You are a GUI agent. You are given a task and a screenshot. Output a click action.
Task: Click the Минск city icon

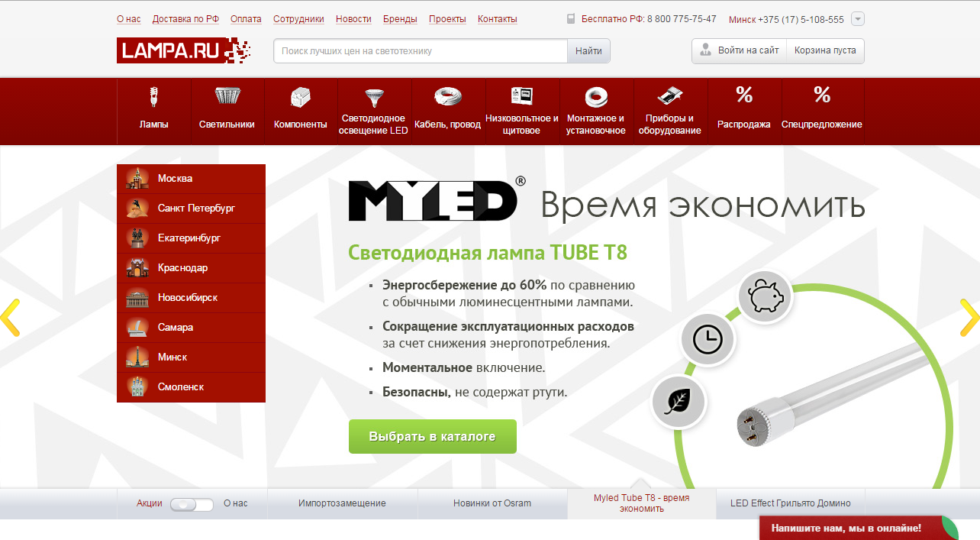[137, 357]
